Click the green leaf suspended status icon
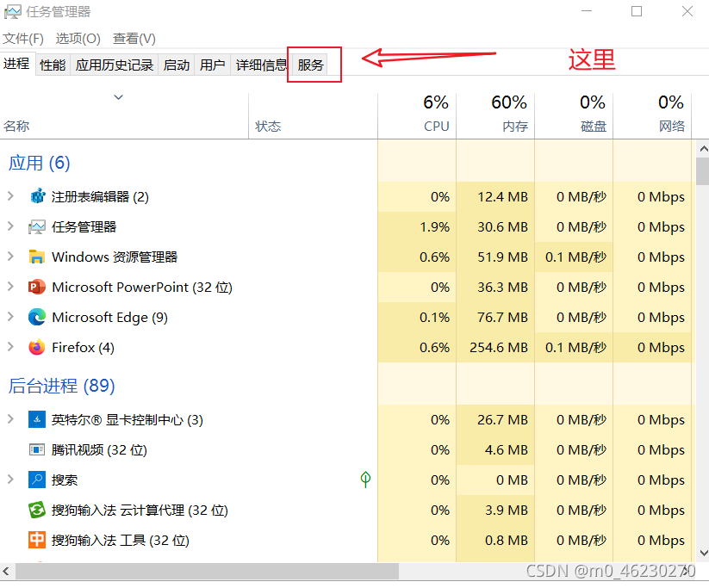Viewport: 709px width, 588px height. (x=365, y=480)
